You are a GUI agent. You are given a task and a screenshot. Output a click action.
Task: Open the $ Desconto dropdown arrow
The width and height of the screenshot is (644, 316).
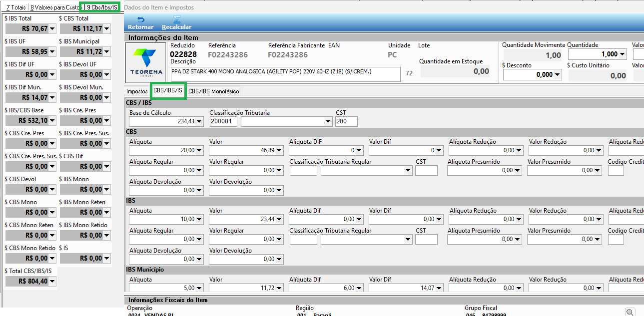tap(558, 74)
